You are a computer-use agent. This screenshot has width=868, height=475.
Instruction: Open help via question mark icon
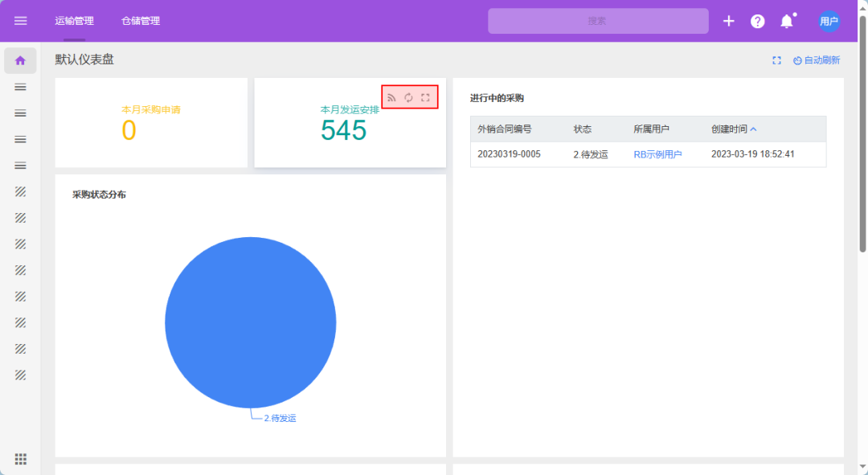(x=757, y=21)
